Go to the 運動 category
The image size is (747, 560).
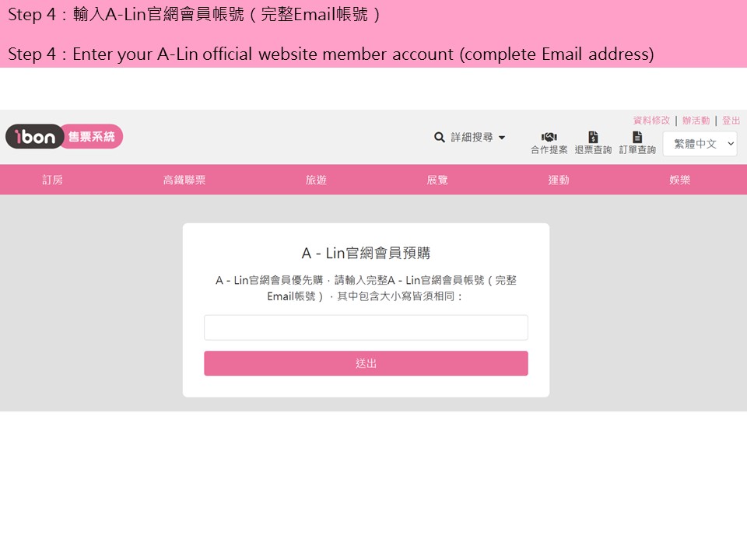coord(559,180)
